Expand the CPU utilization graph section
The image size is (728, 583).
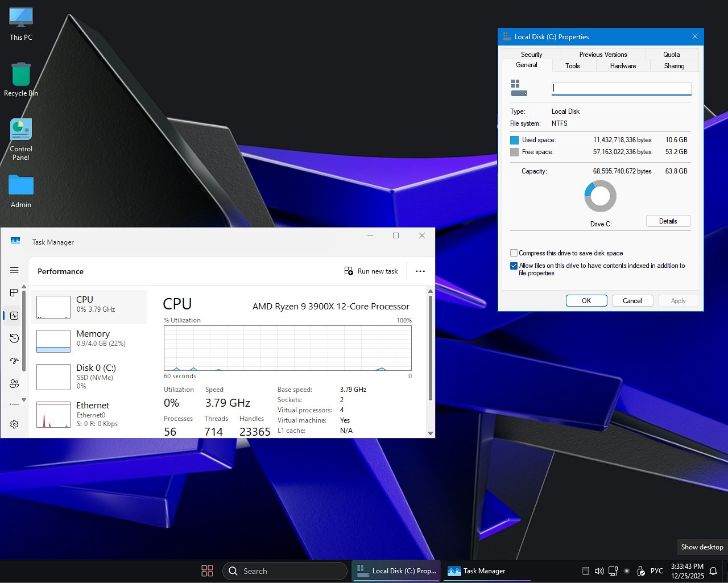click(287, 347)
